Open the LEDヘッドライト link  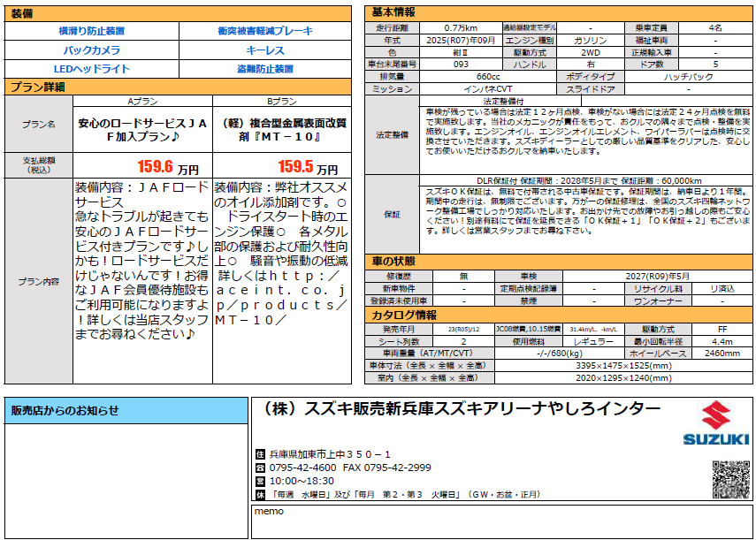coord(92,69)
